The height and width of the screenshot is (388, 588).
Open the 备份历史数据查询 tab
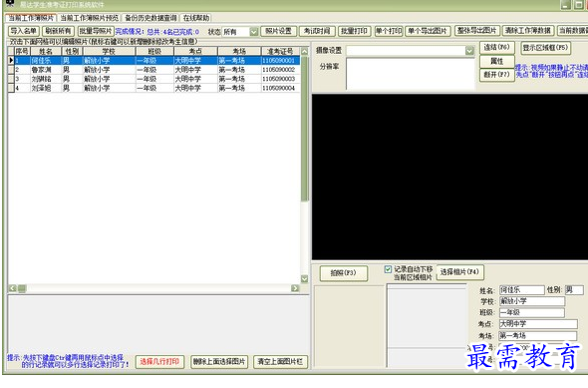pos(150,18)
